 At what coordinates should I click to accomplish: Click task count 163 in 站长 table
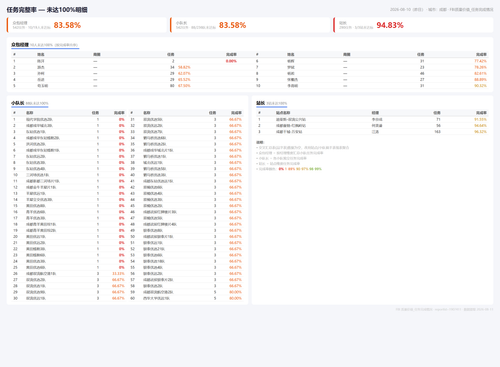click(x=437, y=132)
